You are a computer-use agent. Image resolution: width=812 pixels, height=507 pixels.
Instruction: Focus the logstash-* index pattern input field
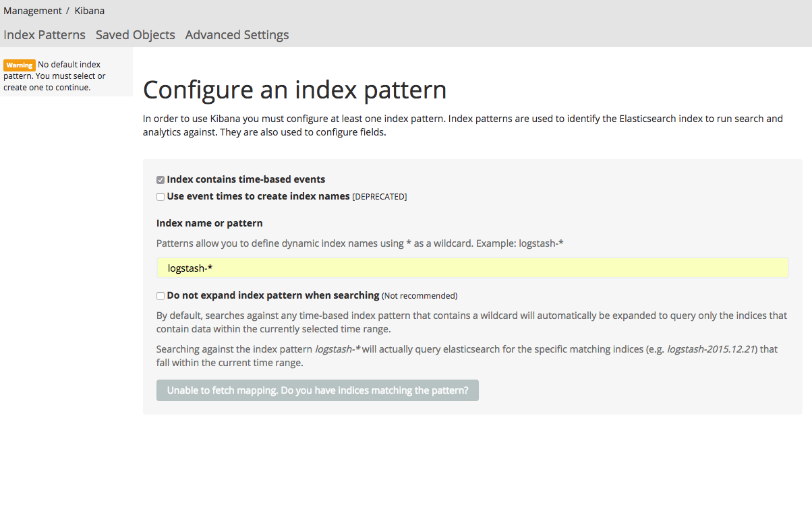[472, 268]
